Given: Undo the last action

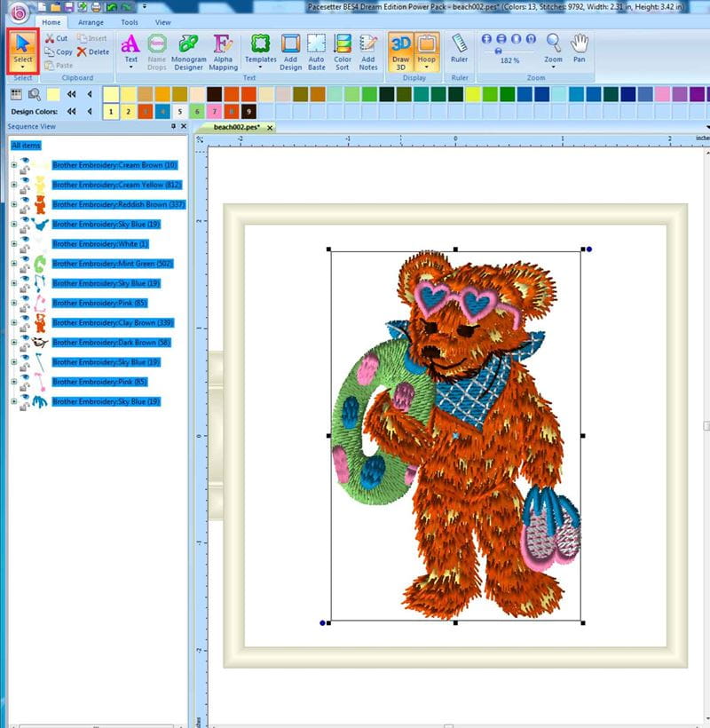Looking at the screenshot, I should tap(111, 7).
